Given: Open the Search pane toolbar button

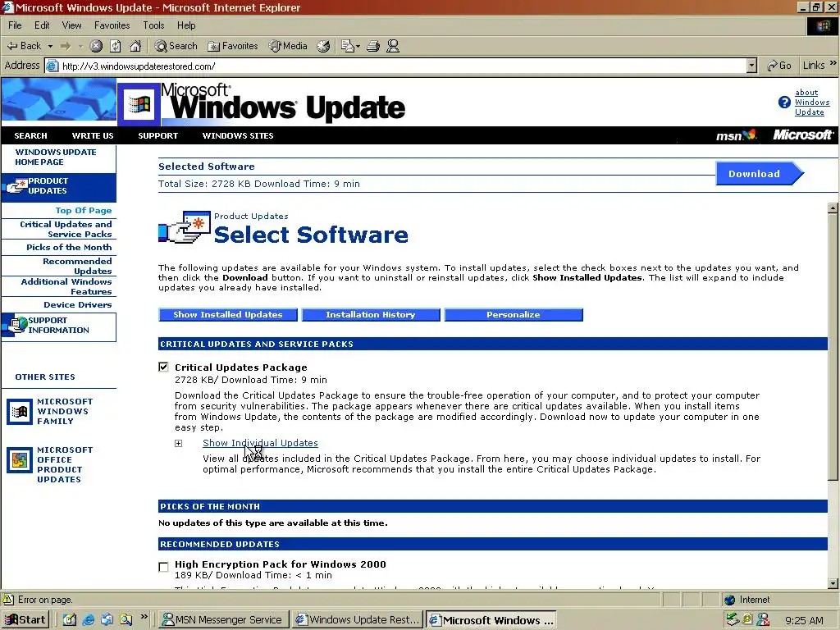Looking at the screenshot, I should click(x=176, y=46).
